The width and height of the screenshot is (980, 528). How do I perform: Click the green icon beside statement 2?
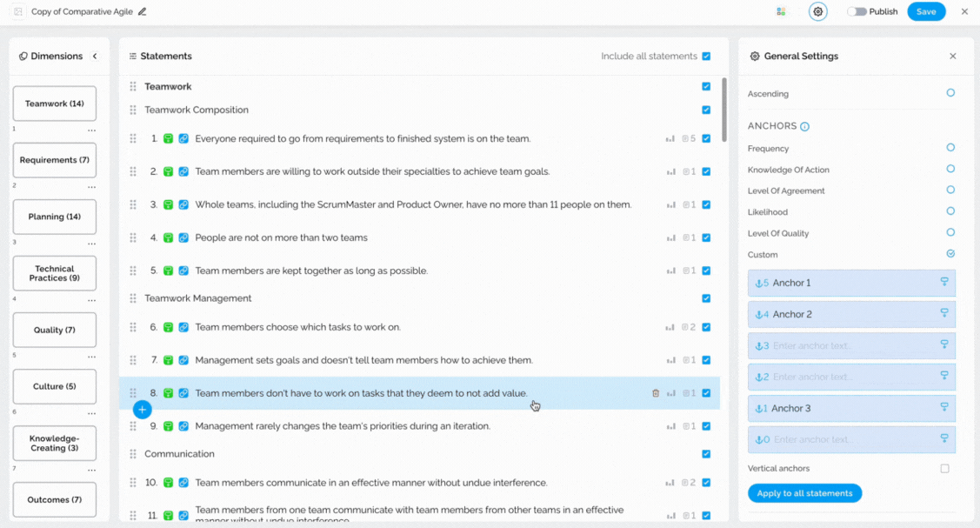click(168, 171)
